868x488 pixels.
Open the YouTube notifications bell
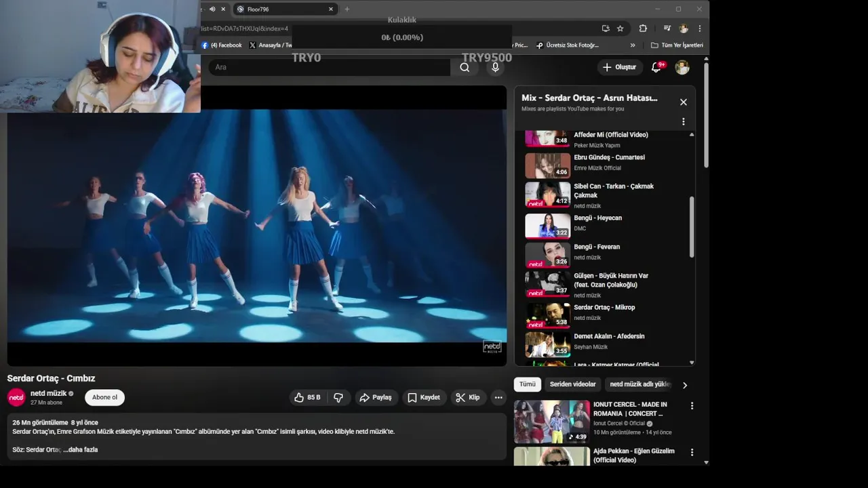[x=656, y=67]
